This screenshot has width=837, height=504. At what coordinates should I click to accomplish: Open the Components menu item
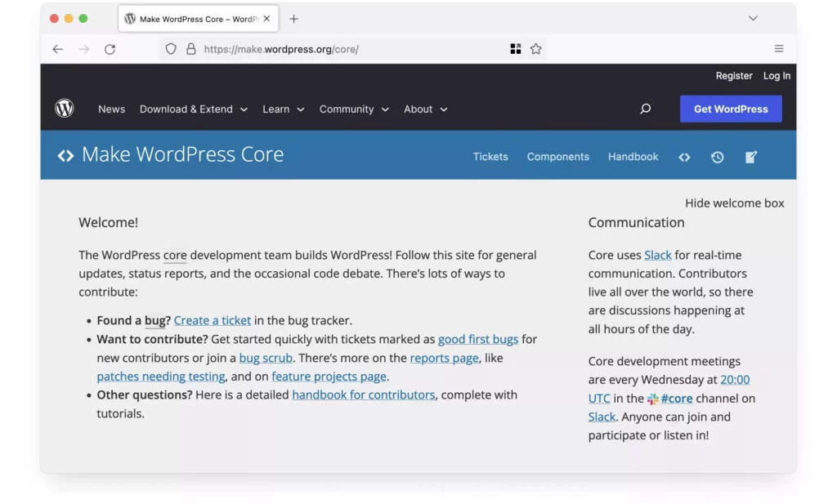557,157
